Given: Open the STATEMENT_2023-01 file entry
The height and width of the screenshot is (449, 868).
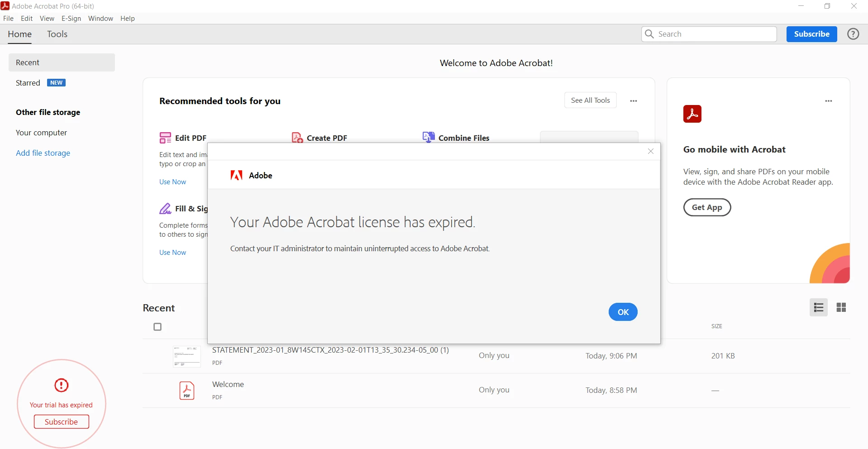Looking at the screenshot, I should pyautogui.click(x=330, y=350).
